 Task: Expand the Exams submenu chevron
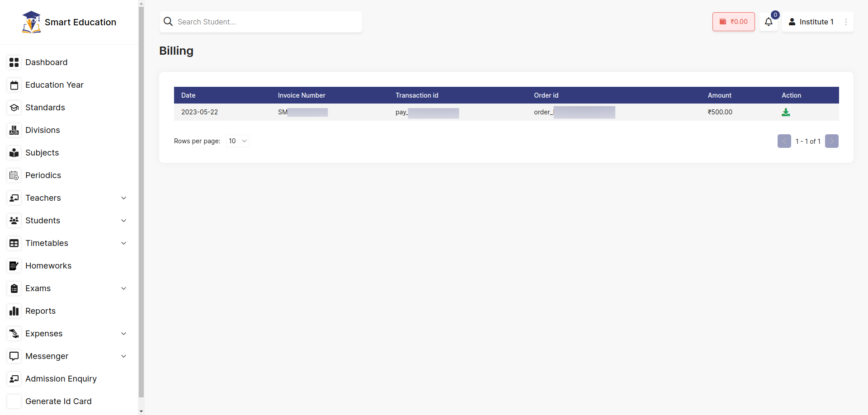(123, 288)
